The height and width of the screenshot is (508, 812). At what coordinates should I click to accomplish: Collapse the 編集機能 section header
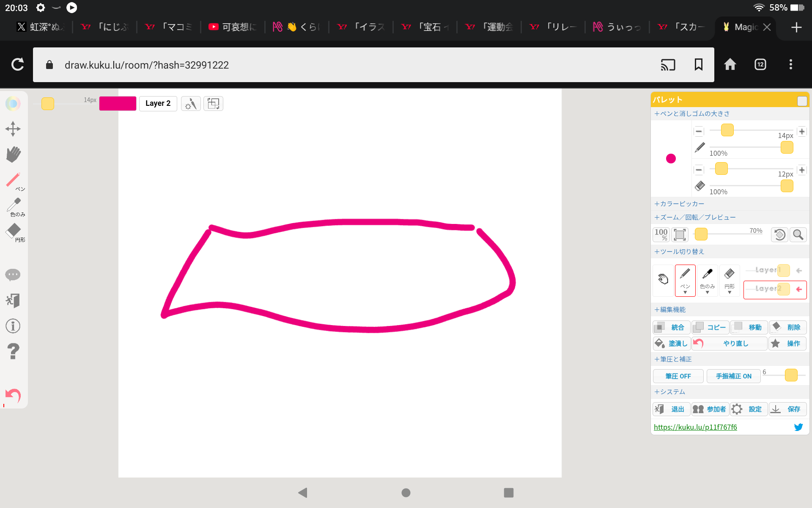click(x=670, y=309)
